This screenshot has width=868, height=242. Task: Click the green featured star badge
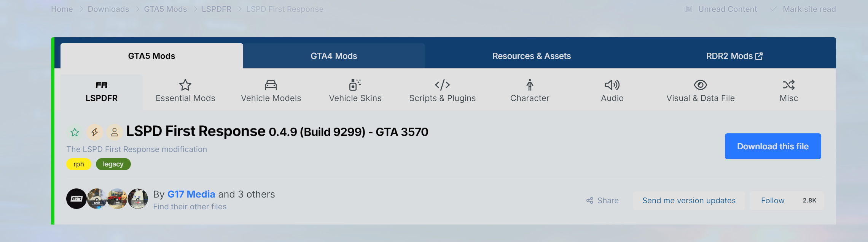[75, 132]
